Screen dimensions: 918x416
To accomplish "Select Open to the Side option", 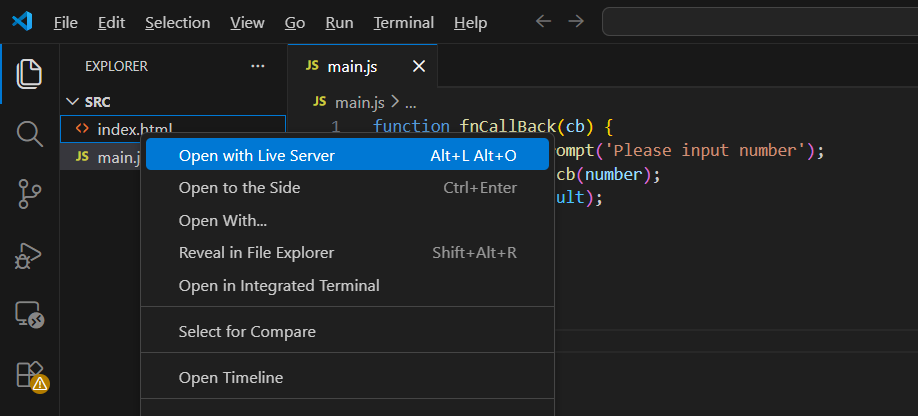I will (x=239, y=187).
